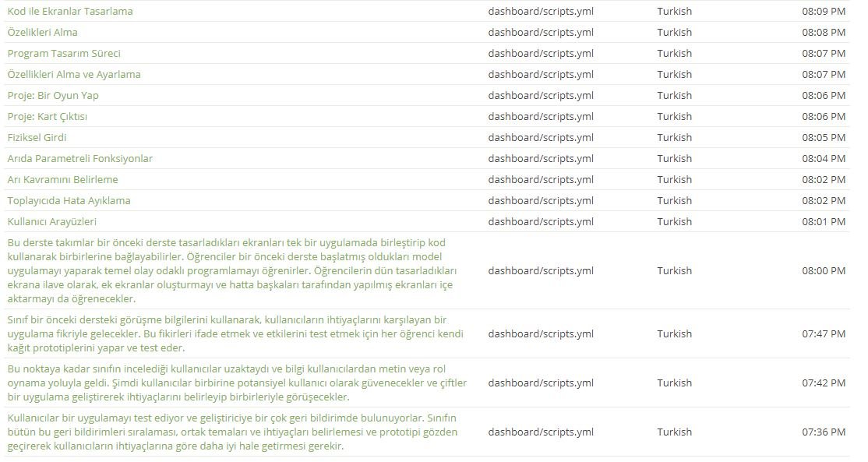Click the 08:01 PM timestamp
The height and width of the screenshot is (462, 868).
pyautogui.click(x=824, y=221)
